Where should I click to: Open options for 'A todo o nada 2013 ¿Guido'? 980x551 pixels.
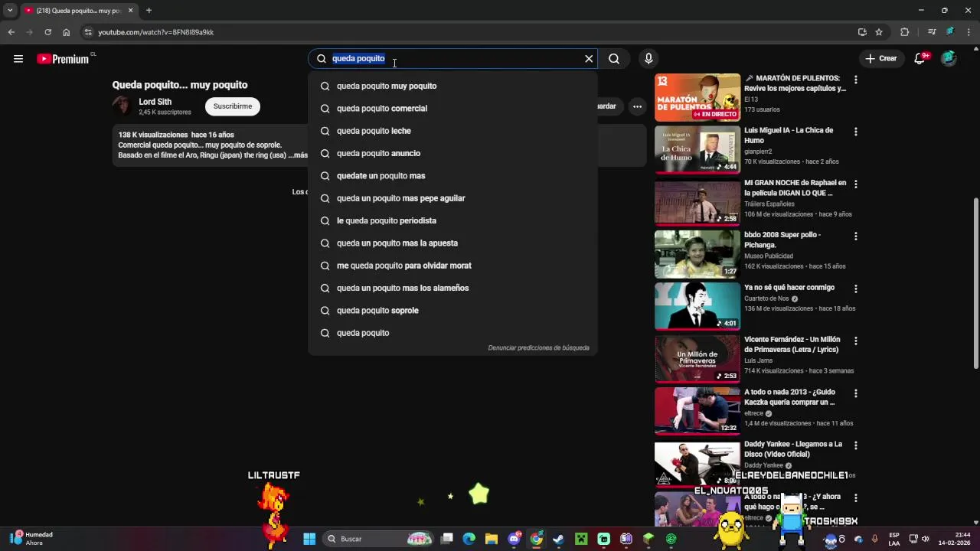click(856, 393)
